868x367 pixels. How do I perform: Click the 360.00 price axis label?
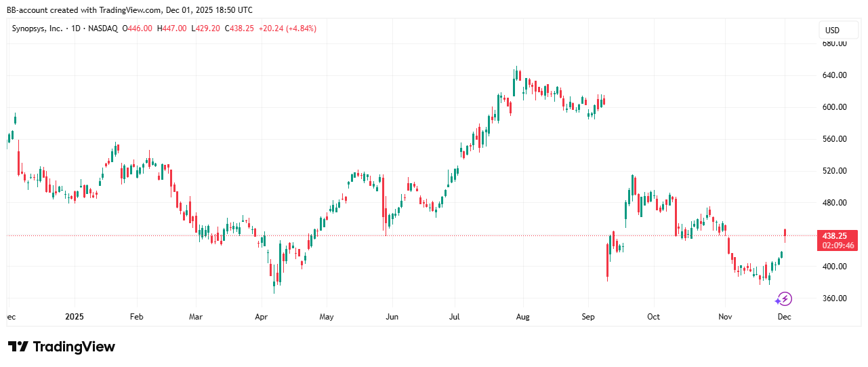(x=833, y=298)
